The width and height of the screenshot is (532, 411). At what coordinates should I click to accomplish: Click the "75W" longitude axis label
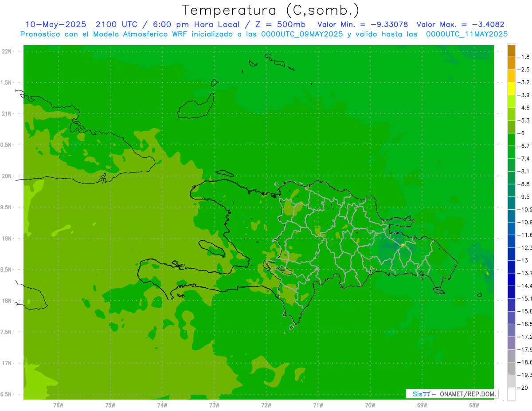pyautogui.click(x=110, y=405)
